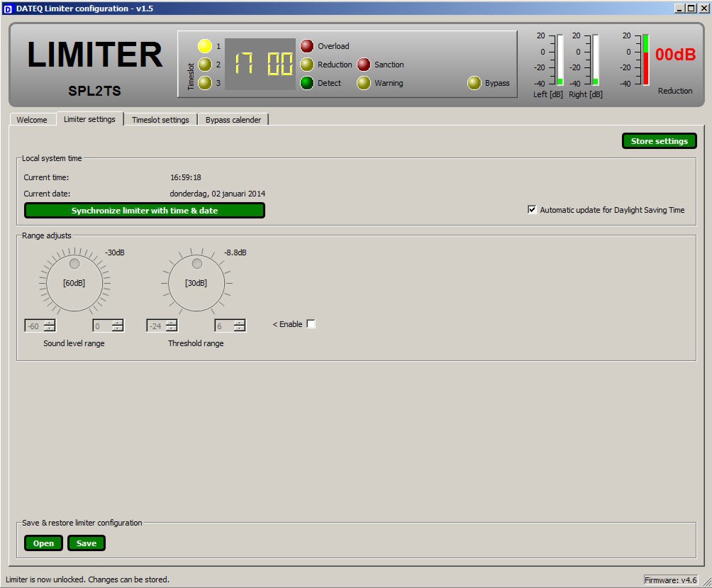Viewport: 712px width, 588px height.
Task: Open a saved limiter configuration
Action: click(43, 543)
